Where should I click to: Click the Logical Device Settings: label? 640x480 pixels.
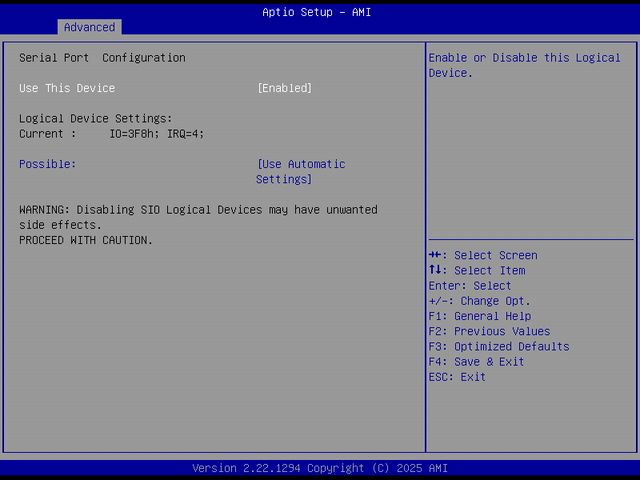tap(96, 118)
